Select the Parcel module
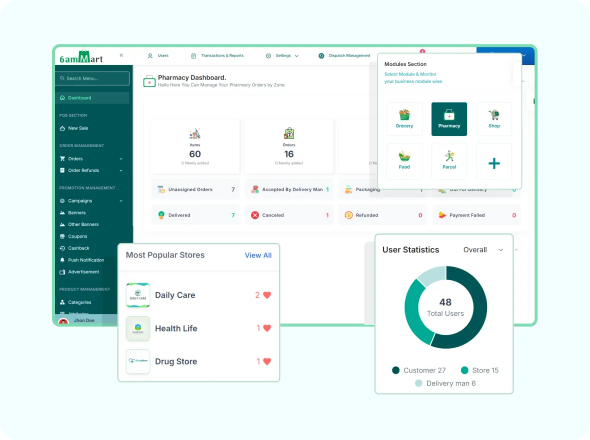This screenshot has height=440, width=590. [449, 161]
